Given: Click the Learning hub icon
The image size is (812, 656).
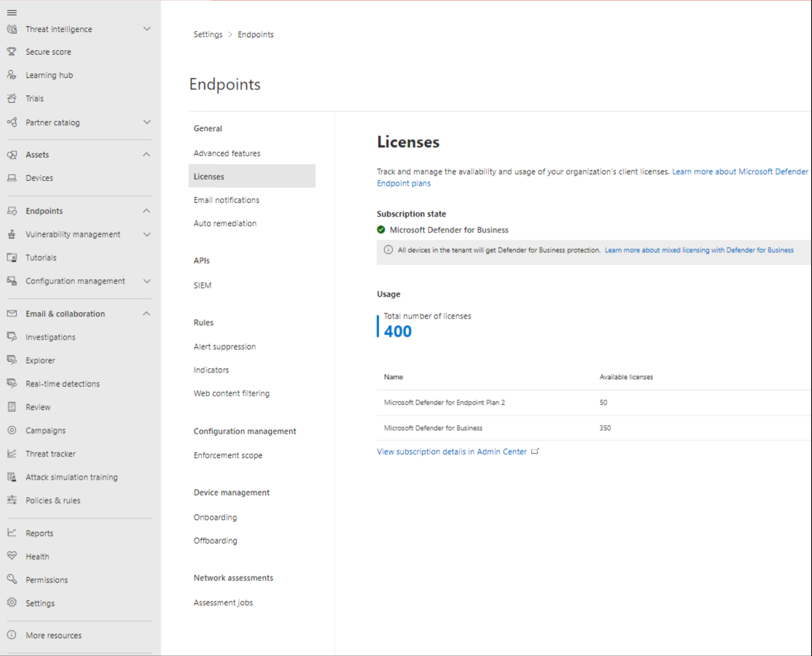Looking at the screenshot, I should (x=12, y=75).
